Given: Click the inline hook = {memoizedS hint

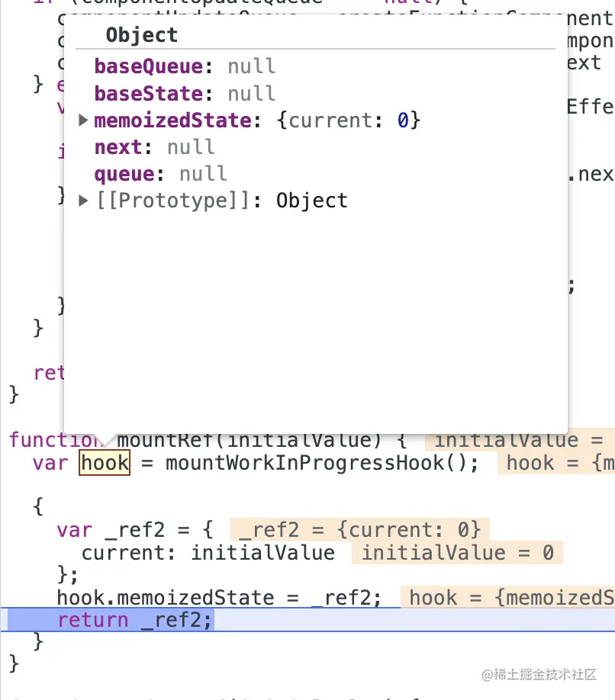Looking at the screenshot, I should [508, 598].
